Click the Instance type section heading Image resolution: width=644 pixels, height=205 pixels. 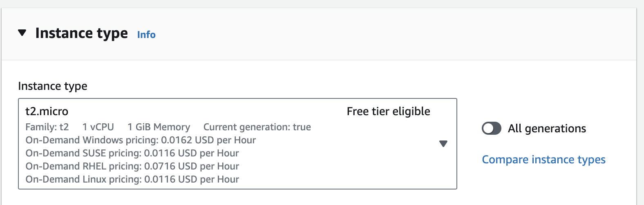tap(81, 33)
